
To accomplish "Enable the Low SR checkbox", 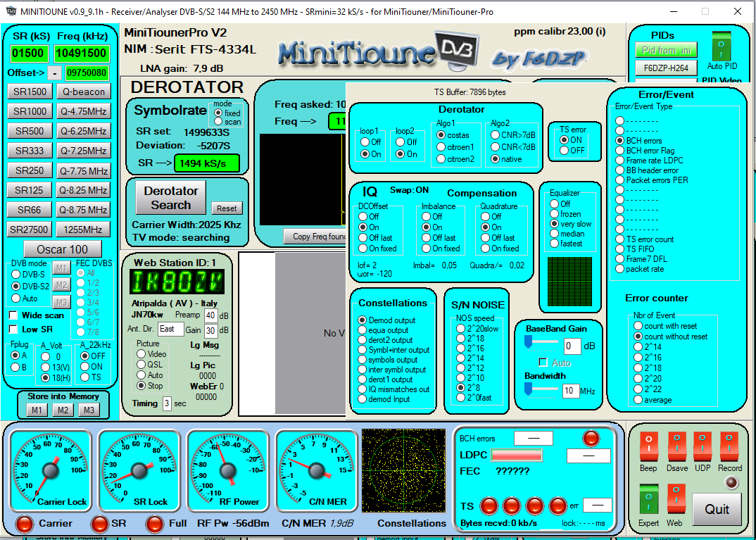I will [x=13, y=329].
